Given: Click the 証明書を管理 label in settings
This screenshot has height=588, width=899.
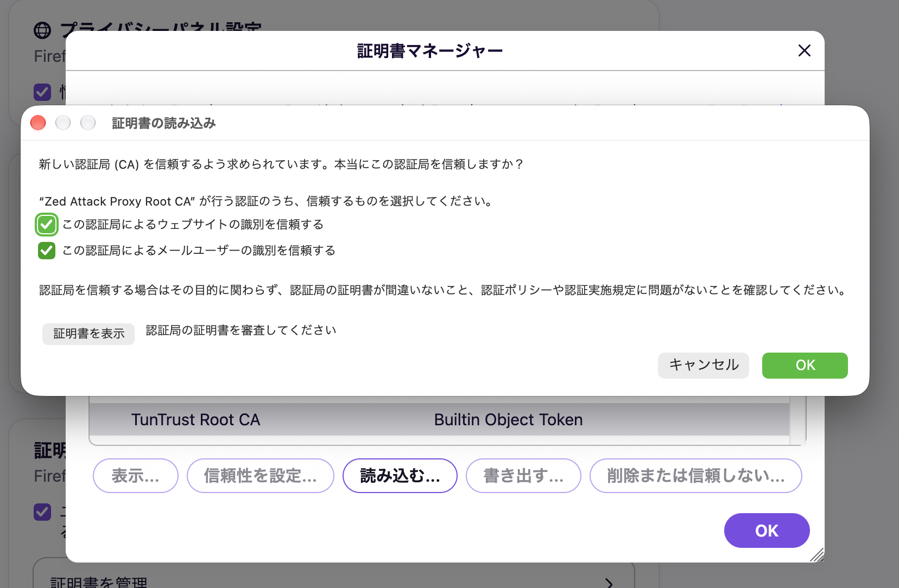Looking at the screenshot, I should 99,583.
